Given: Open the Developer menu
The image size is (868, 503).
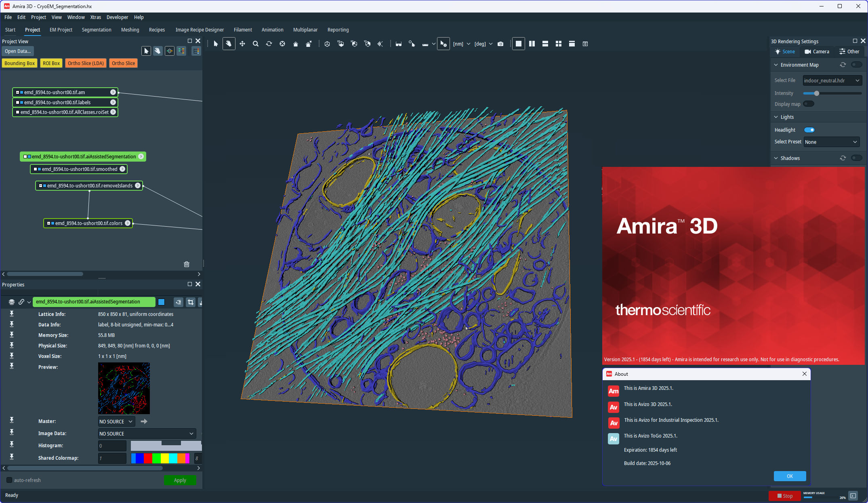Looking at the screenshot, I should click(117, 17).
